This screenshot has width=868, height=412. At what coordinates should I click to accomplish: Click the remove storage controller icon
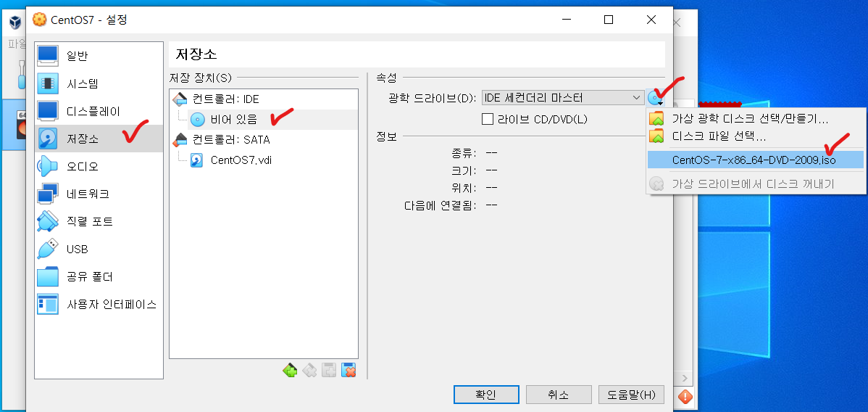click(309, 370)
